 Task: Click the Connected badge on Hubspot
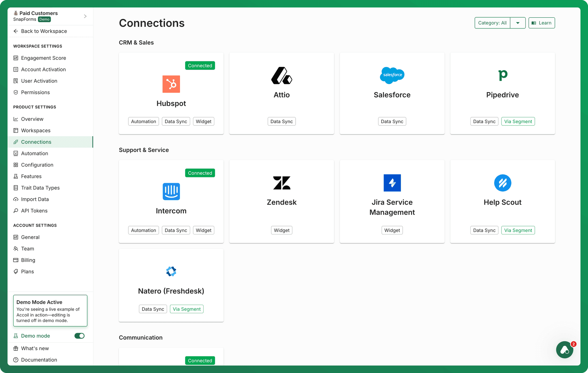(200, 66)
